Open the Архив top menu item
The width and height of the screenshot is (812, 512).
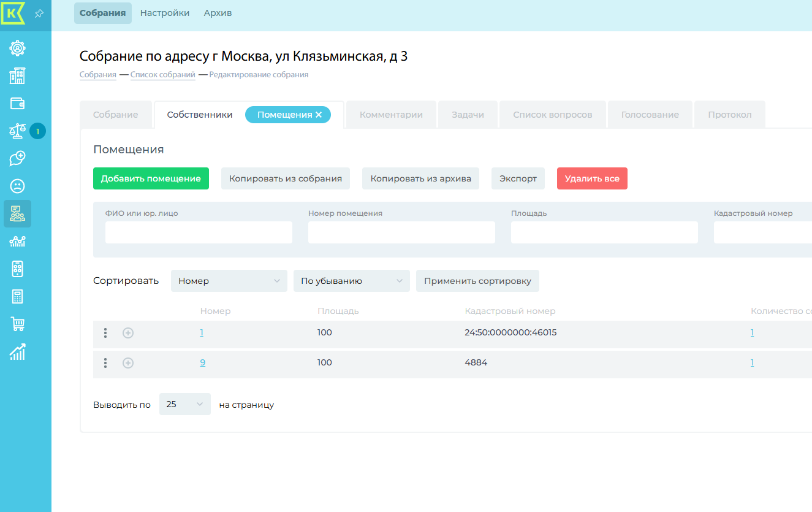tap(218, 13)
